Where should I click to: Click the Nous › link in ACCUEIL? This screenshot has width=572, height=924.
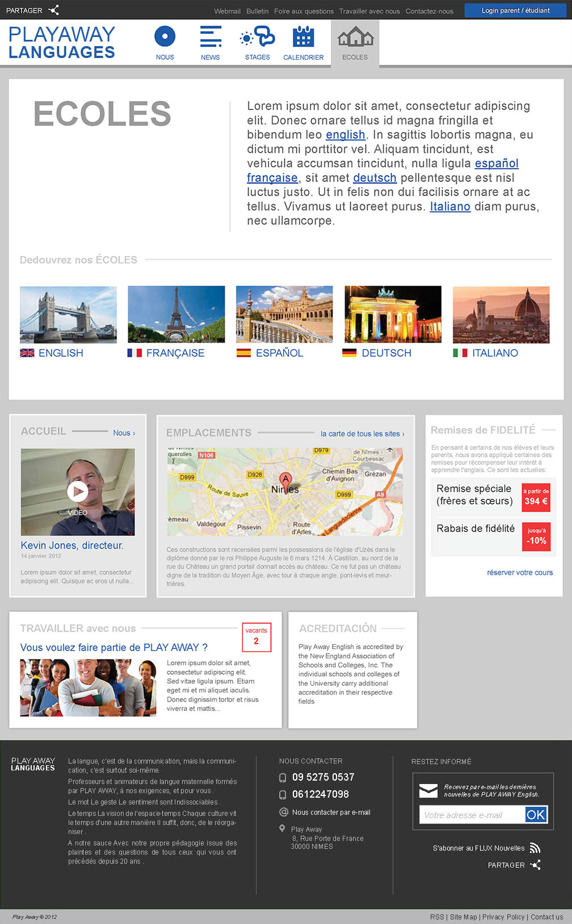point(124,433)
